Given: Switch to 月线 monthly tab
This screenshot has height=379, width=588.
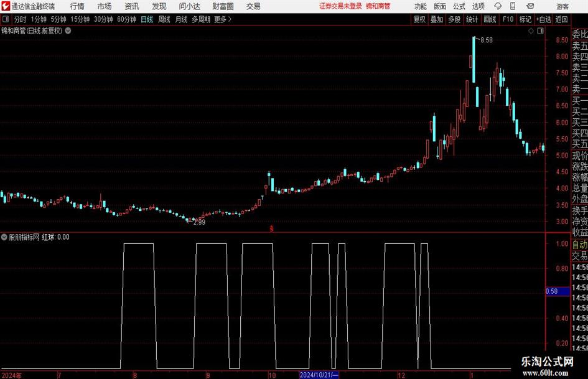Looking at the screenshot, I should pyautogui.click(x=181, y=19).
